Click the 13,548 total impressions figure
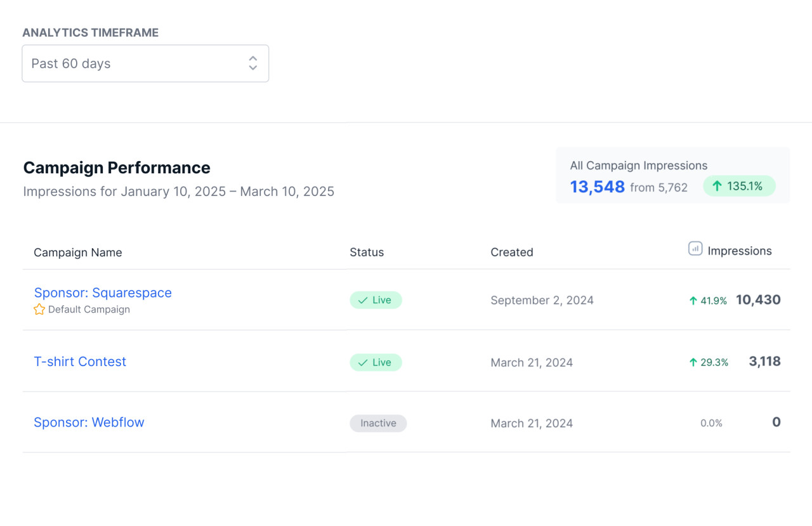812x526 pixels. click(x=597, y=187)
